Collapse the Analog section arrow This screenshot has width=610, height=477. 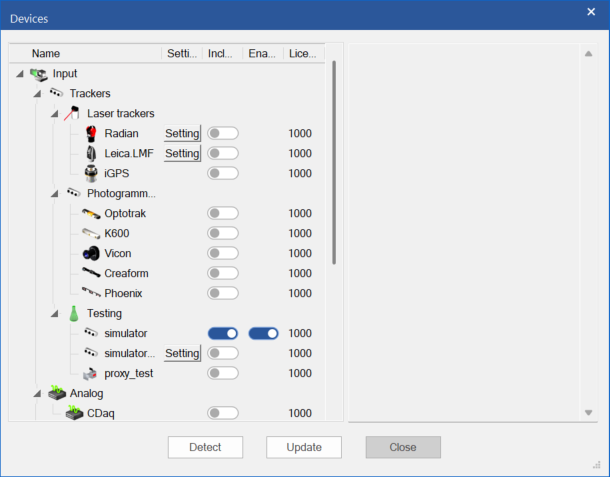tap(37, 393)
